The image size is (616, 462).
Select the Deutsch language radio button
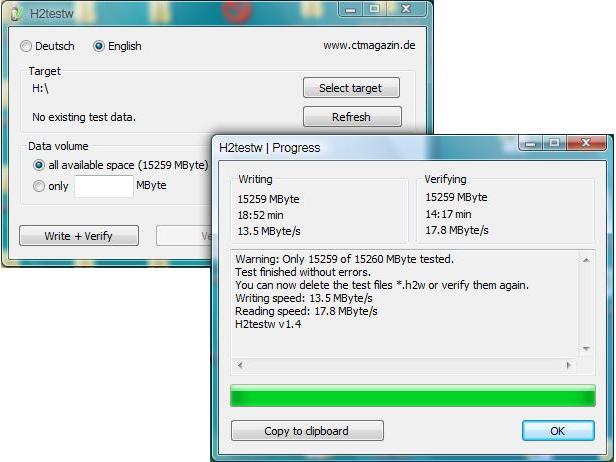tap(26, 46)
